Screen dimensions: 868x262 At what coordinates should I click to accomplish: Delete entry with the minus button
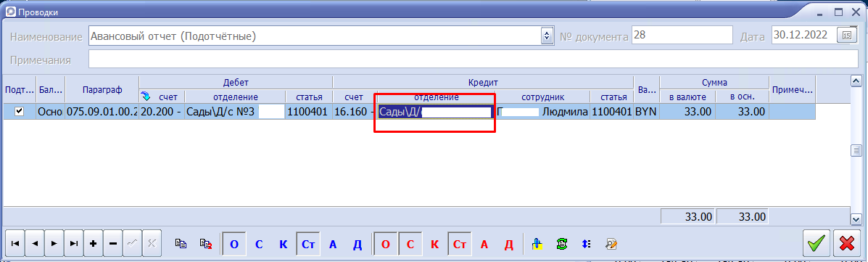pos(112,243)
